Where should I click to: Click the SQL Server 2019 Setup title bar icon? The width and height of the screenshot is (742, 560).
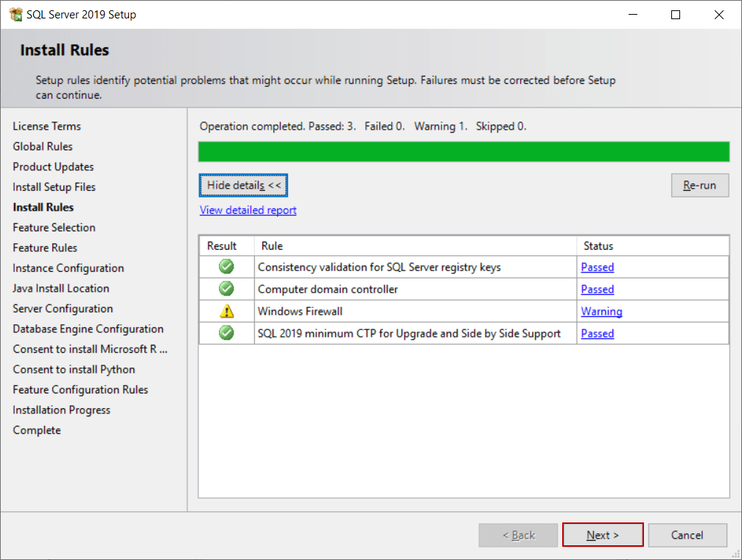[16, 14]
